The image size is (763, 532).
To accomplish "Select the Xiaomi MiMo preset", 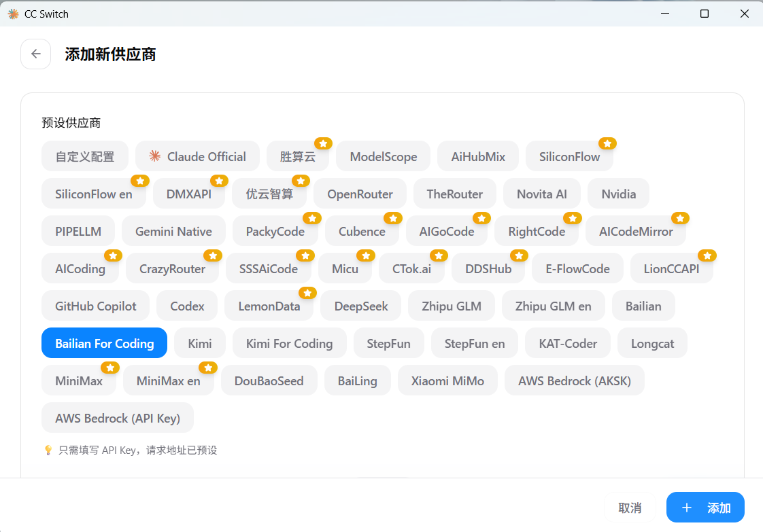I will click(x=447, y=380).
